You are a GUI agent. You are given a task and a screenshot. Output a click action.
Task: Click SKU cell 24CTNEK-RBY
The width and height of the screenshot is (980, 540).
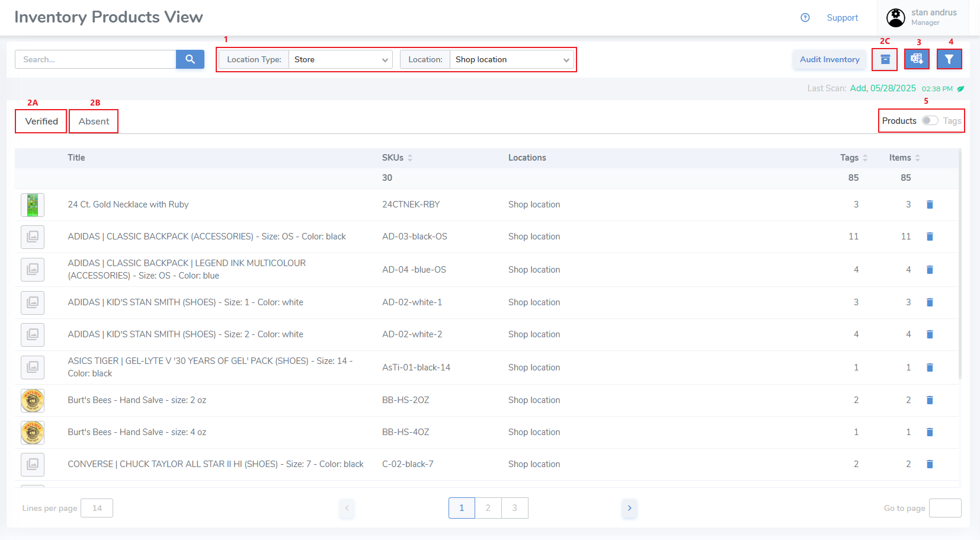pyautogui.click(x=411, y=205)
